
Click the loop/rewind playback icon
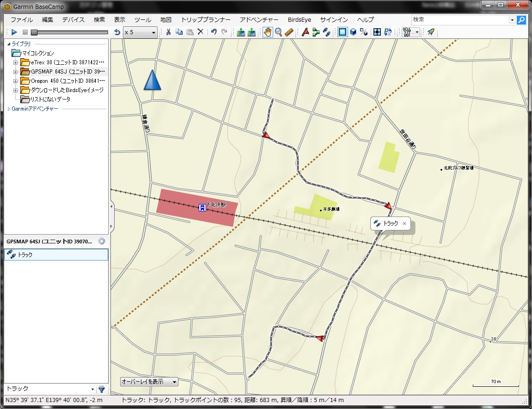pos(117,32)
